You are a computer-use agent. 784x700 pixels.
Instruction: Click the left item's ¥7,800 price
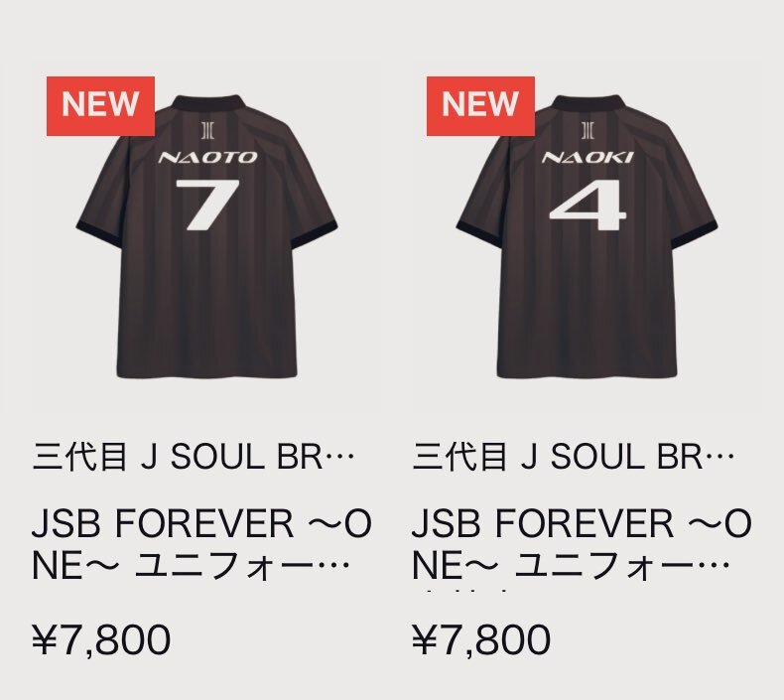click(x=101, y=640)
